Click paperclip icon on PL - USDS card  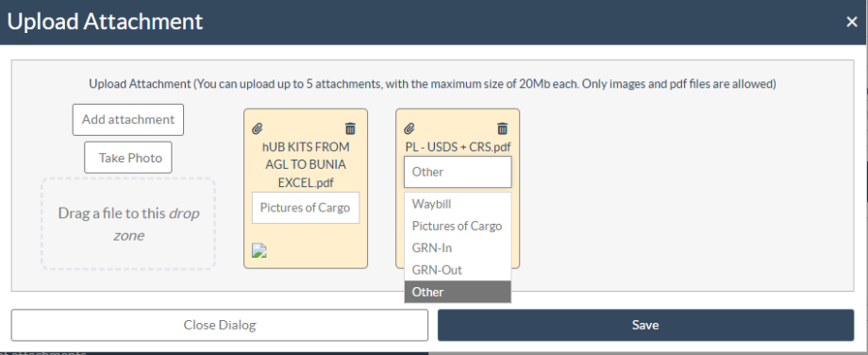pyautogui.click(x=409, y=128)
